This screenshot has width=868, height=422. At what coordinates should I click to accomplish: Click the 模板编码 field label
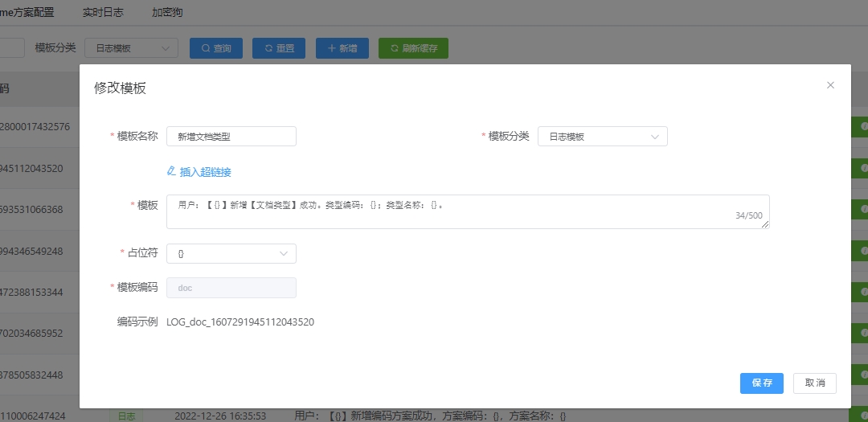137,287
